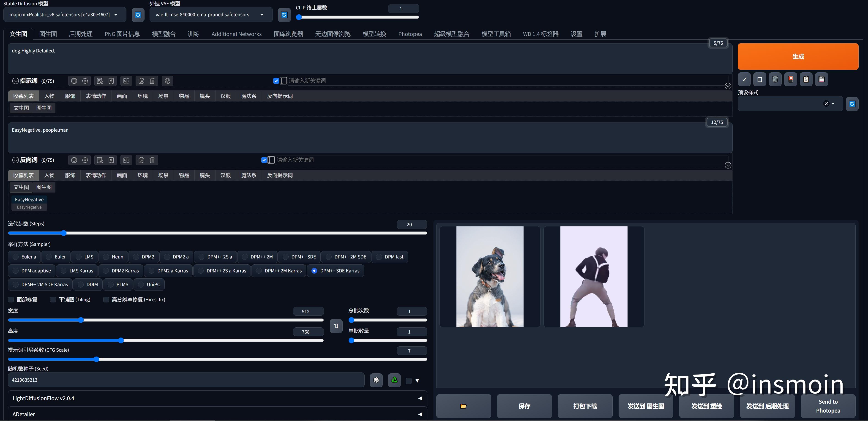Viewport: 868px width, 421px height.
Task: Click the dog image thumbnail in the gallery
Action: [490, 277]
